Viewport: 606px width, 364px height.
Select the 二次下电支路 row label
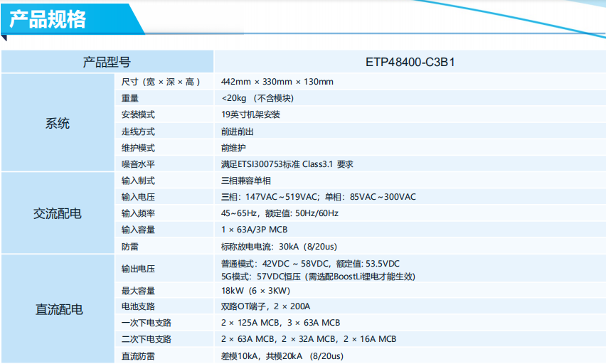coord(146,339)
